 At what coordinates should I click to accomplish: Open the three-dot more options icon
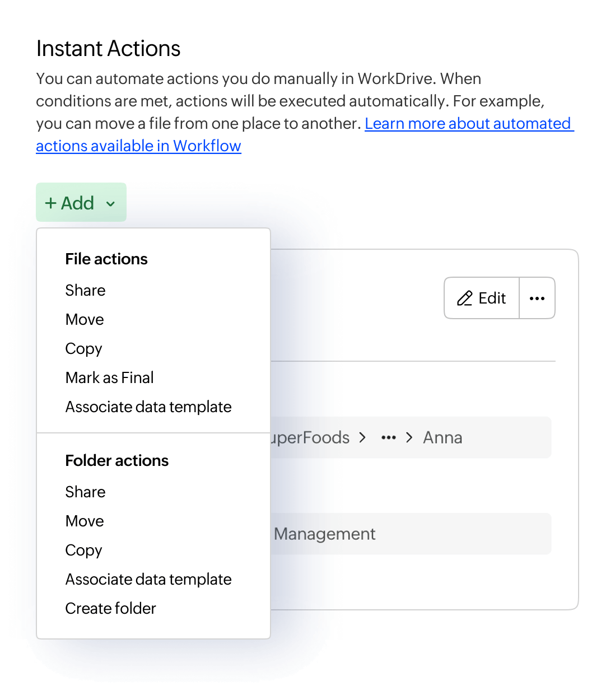pos(537,298)
